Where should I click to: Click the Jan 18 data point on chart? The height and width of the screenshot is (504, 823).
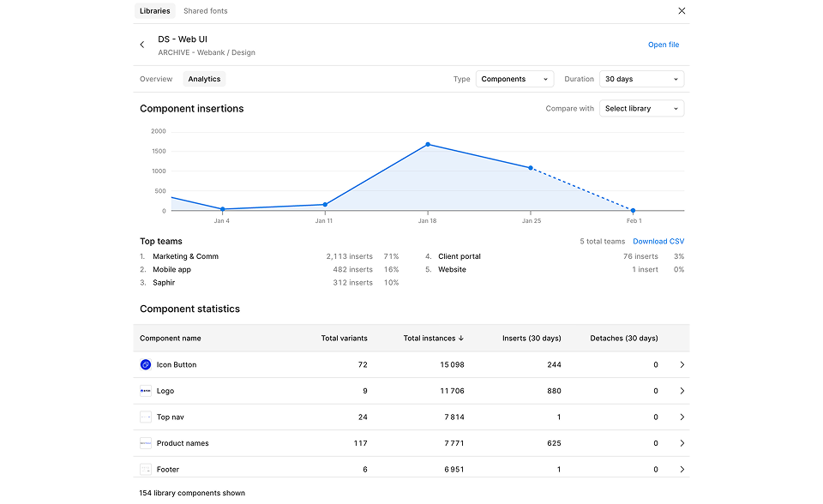428,145
